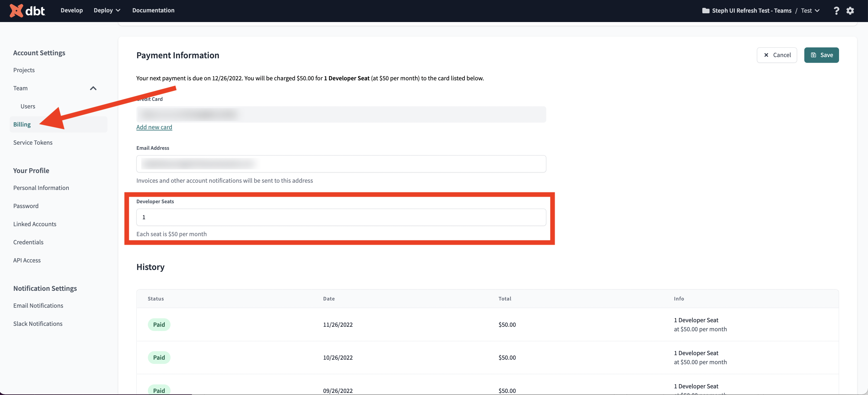Click into the Email Address field
The height and width of the screenshot is (395, 868).
[x=341, y=164]
